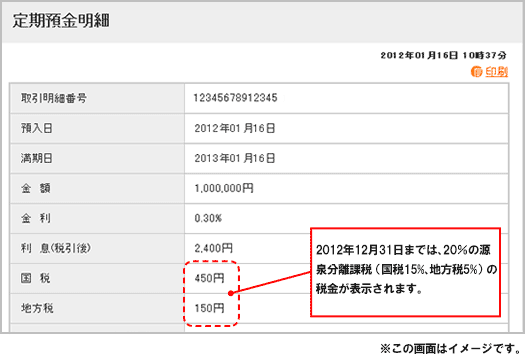Select the 定期預金明細 page heading
The image size is (525, 362).
pyautogui.click(x=61, y=21)
